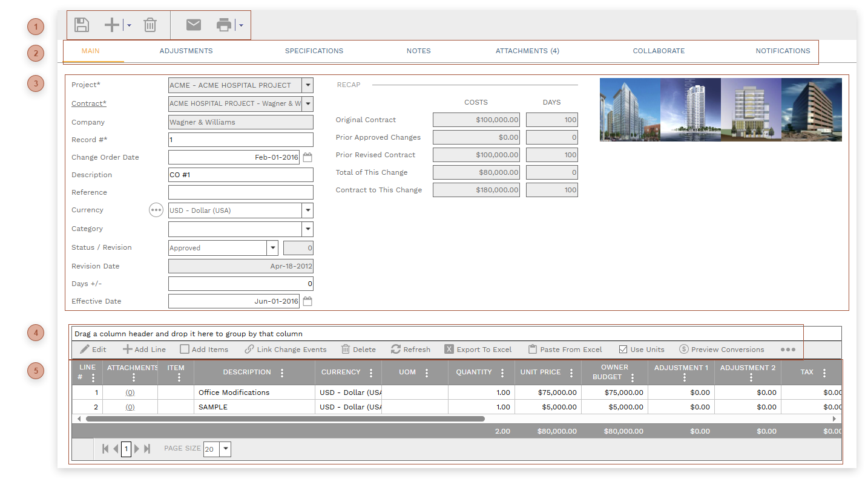Click the Contract field label link
This screenshot has height=482, width=868.
coord(88,103)
